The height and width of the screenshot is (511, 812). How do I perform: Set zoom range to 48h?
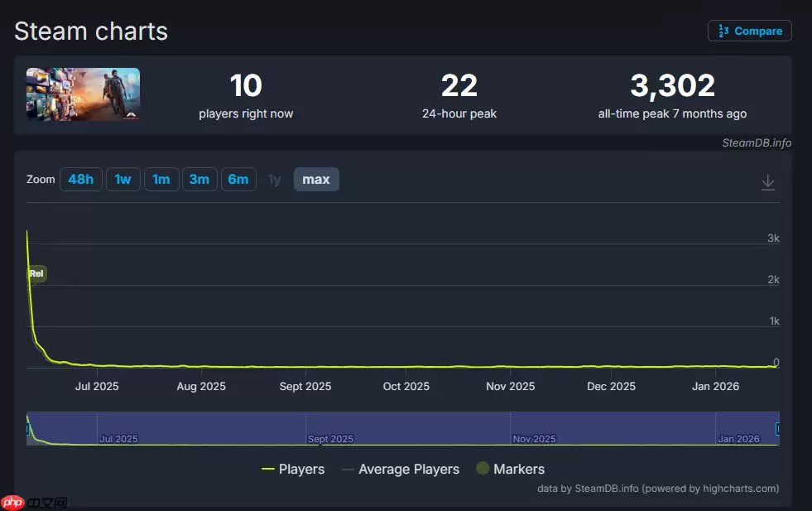[80, 180]
